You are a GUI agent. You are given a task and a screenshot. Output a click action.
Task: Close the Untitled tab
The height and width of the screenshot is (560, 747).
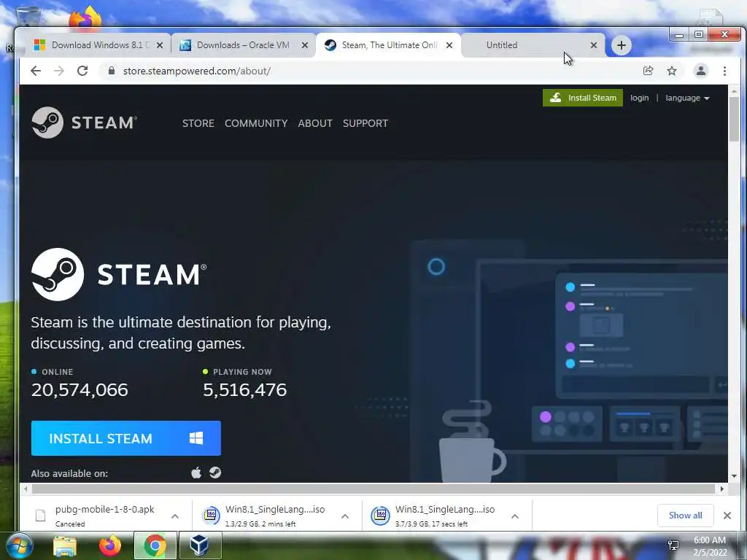594,45
